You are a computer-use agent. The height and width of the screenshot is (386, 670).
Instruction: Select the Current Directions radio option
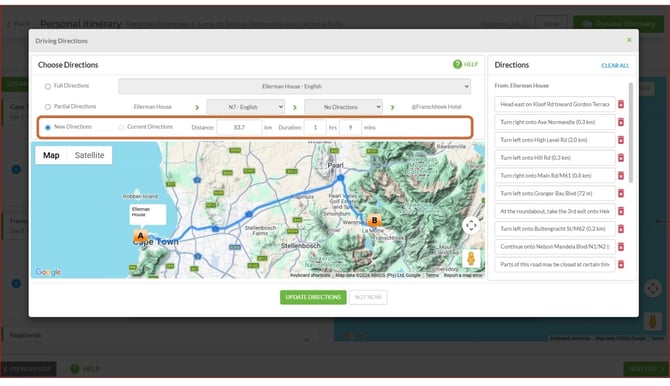(121, 127)
